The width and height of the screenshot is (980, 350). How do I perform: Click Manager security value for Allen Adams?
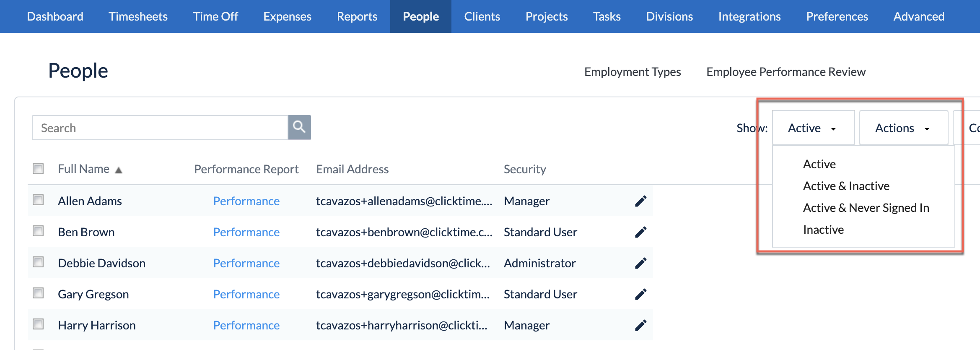click(x=526, y=201)
